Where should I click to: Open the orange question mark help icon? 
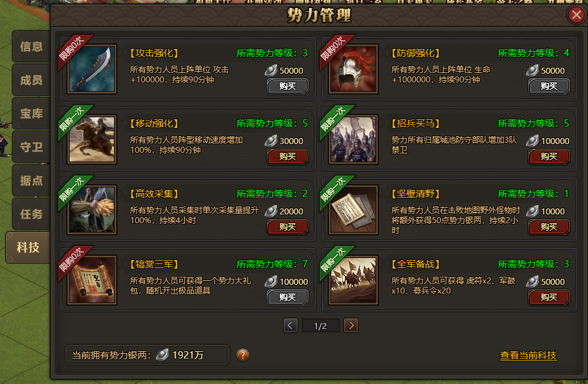(x=243, y=355)
